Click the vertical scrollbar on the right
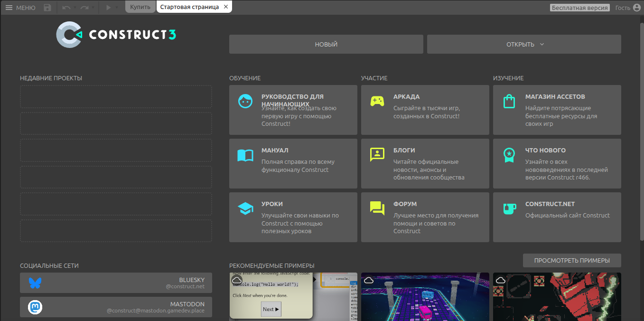The image size is (644, 321). (x=642, y=142)
